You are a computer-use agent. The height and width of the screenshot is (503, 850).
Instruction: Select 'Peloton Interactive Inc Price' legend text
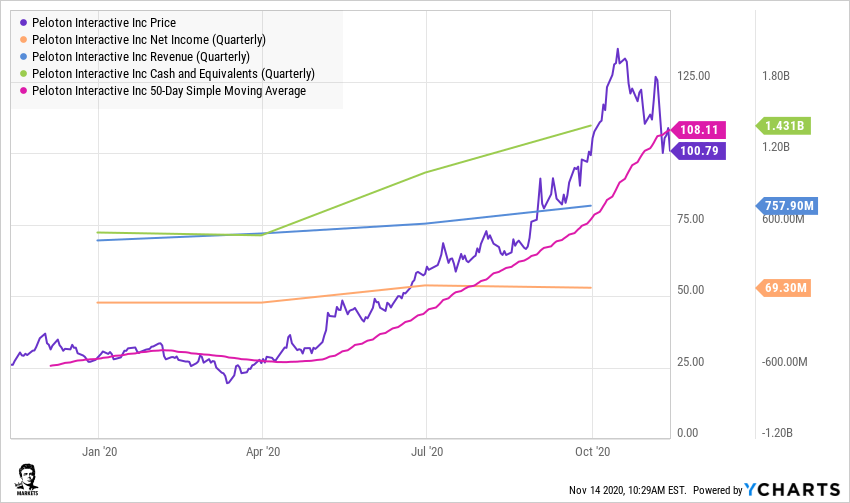(x=104, y=23)
